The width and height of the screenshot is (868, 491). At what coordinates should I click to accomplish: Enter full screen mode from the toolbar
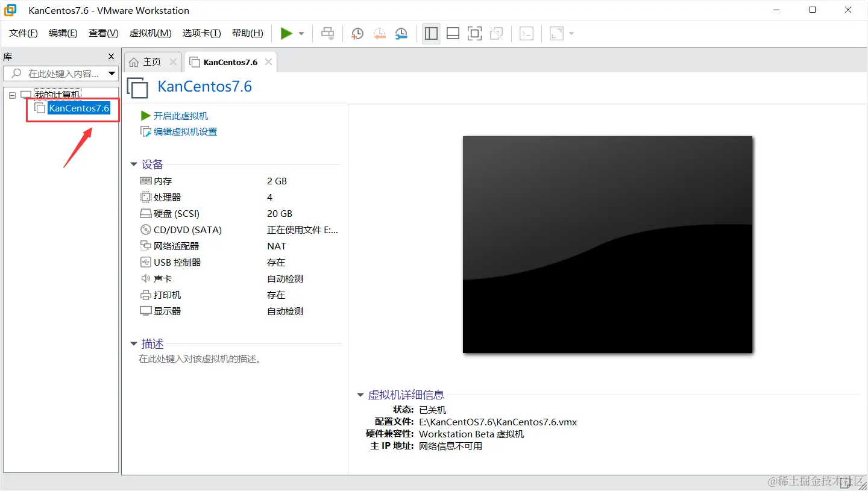474,33
